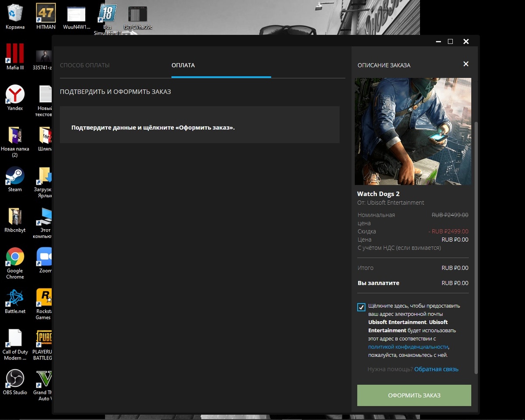The image size is (525, 420).
Task: Click the Watch Dogs 2 title text
Action: [378, 194]
